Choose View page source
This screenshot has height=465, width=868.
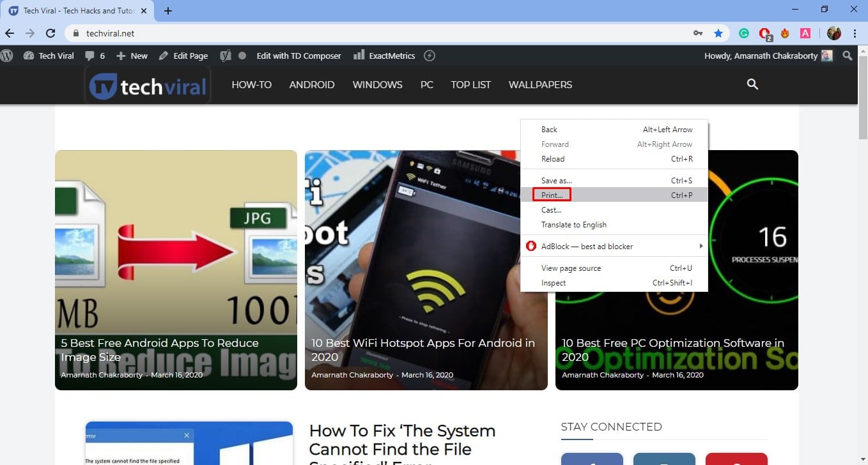point(614,268)
